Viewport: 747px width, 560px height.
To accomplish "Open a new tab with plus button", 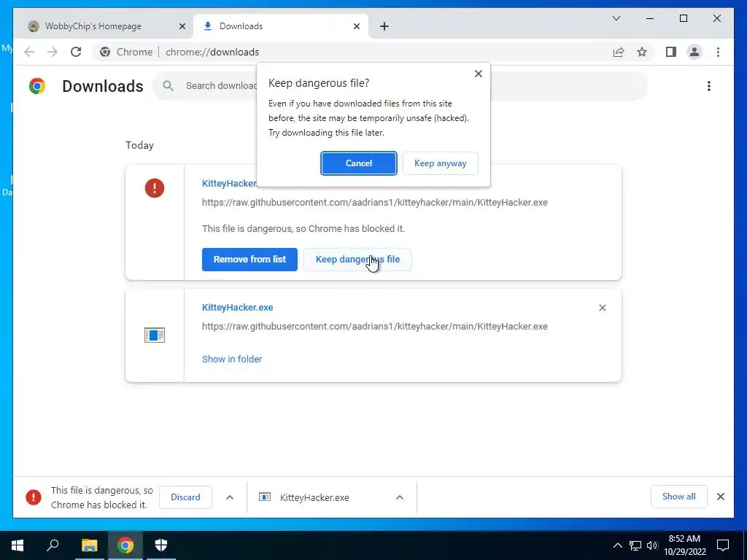I will (384, 27).
